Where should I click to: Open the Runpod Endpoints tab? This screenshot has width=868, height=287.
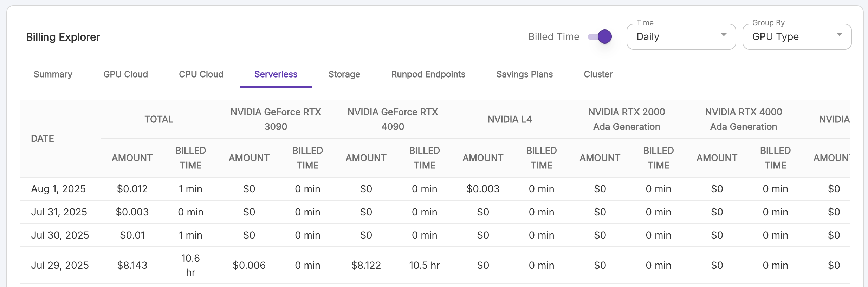click(428, 74)
